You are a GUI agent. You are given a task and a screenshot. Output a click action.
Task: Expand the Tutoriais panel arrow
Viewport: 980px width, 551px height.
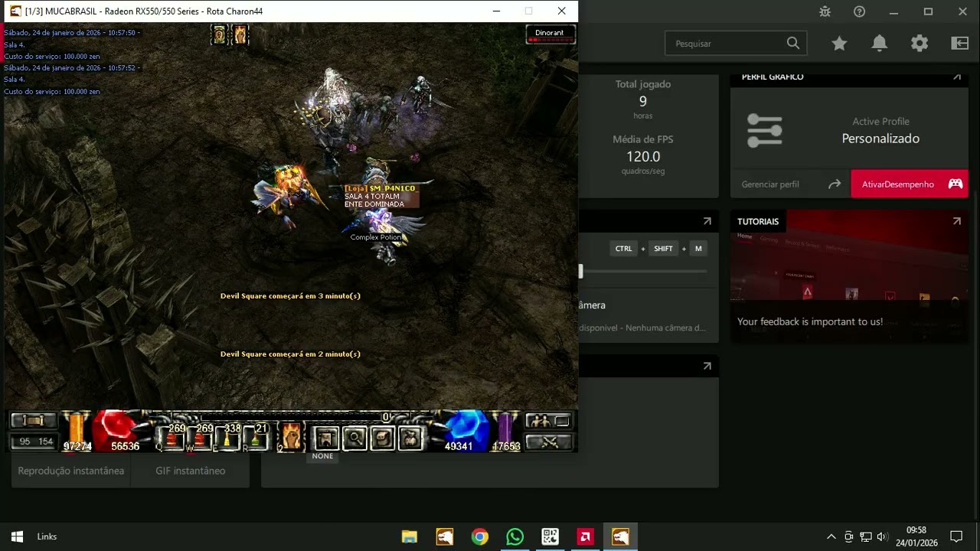pyautogui.click(x=956, y=221)
